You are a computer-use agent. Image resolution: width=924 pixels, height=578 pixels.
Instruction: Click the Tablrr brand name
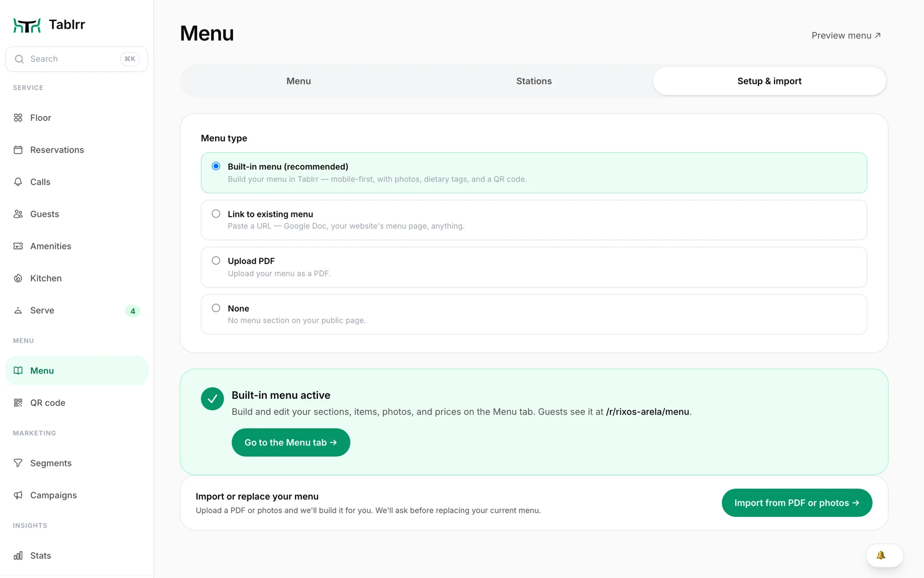(x=67, y=25)
